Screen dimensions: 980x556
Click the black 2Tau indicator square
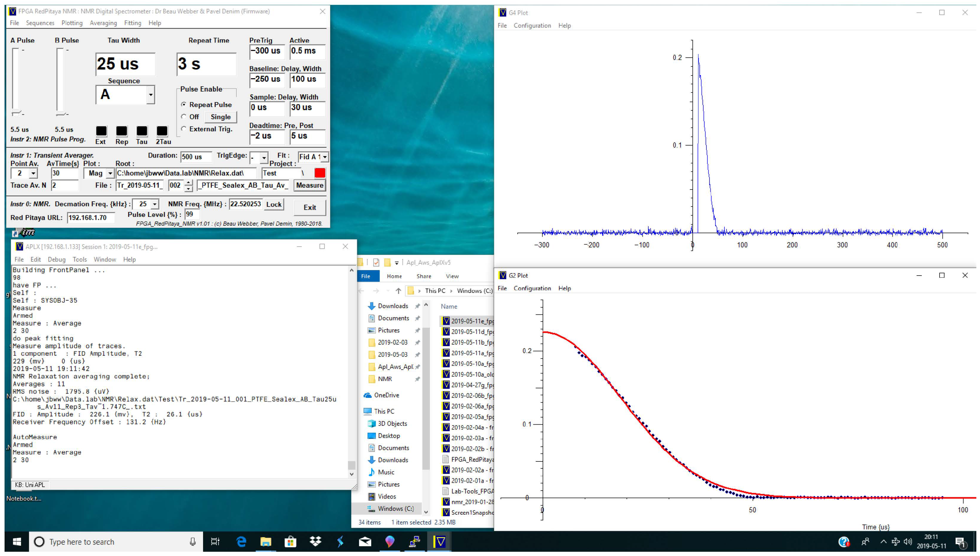(x=162, y=131)
